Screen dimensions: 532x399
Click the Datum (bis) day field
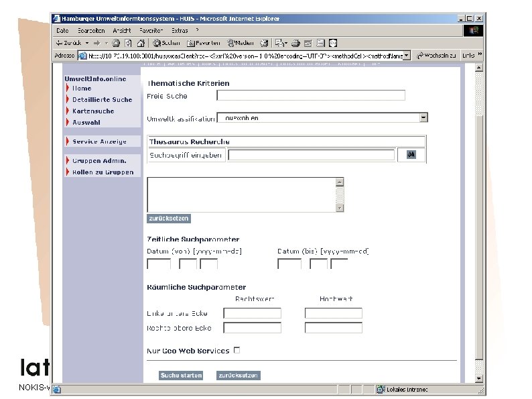click(x=339, y=264)
